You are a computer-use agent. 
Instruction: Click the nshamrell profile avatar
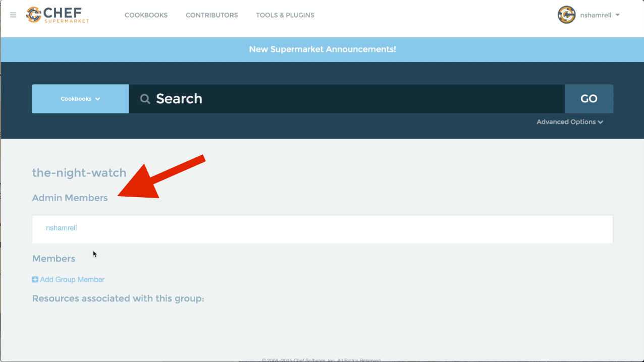(566, 15)
